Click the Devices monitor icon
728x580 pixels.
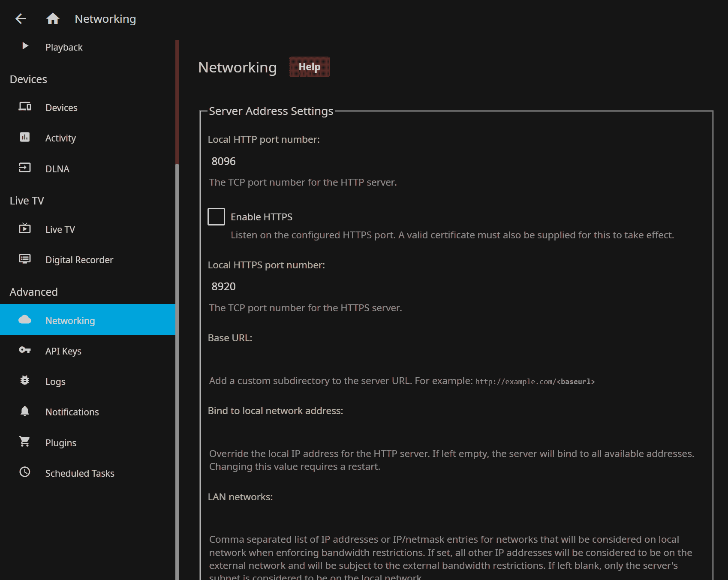click(25, 107)
